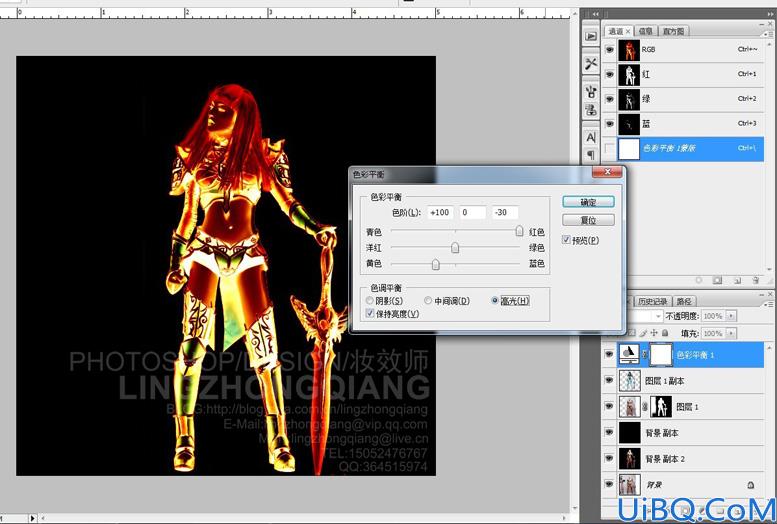This screenshot has height=524, width=777.
Task: Lock transparent pixels icon in Layers panel
Action: point(632,333)
